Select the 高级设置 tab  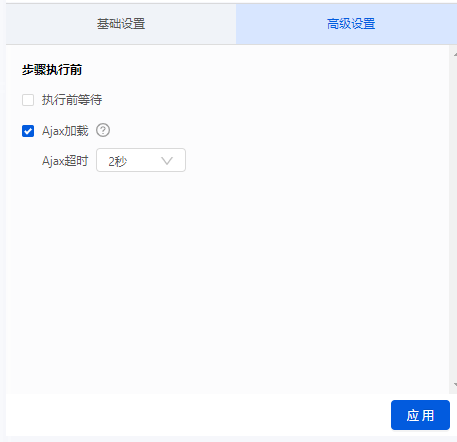click(347, 24)
